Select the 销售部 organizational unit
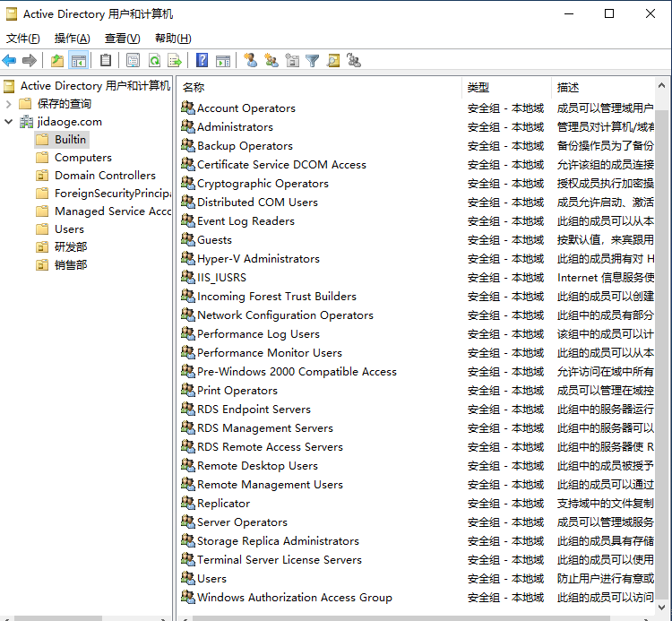The image size is (672, 621). (71, 265)
